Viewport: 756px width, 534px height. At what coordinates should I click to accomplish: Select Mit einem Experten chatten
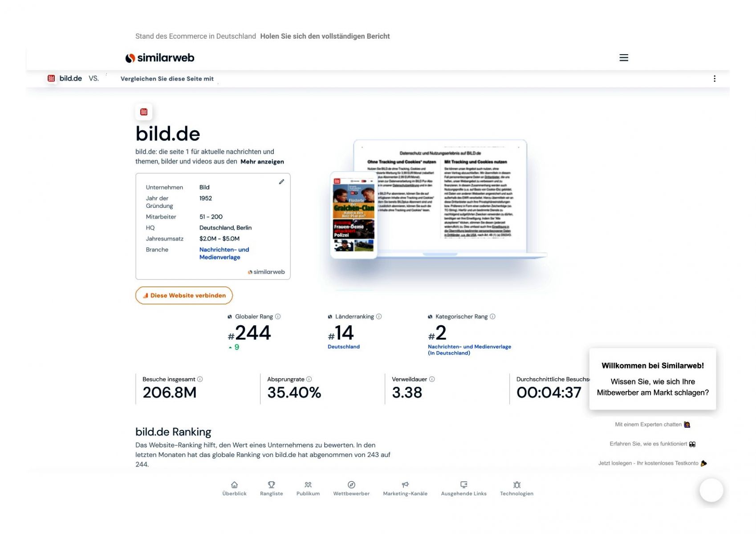[652, 425]
